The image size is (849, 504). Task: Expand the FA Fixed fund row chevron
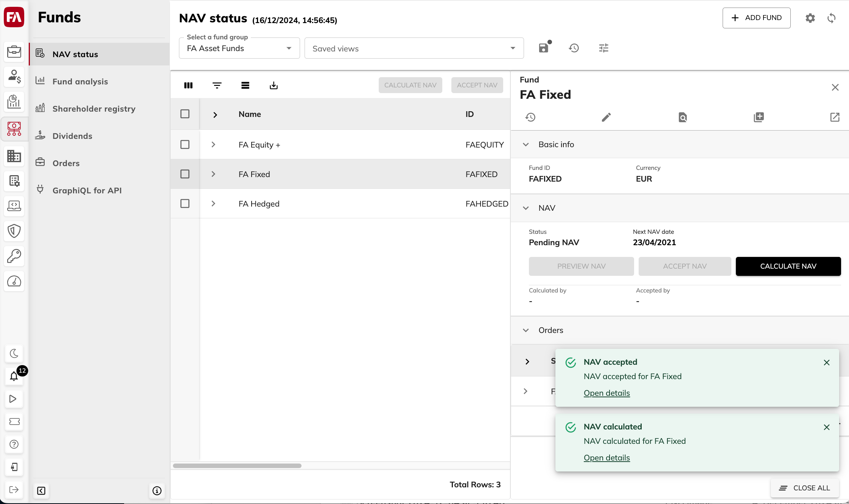click(214, 174)
